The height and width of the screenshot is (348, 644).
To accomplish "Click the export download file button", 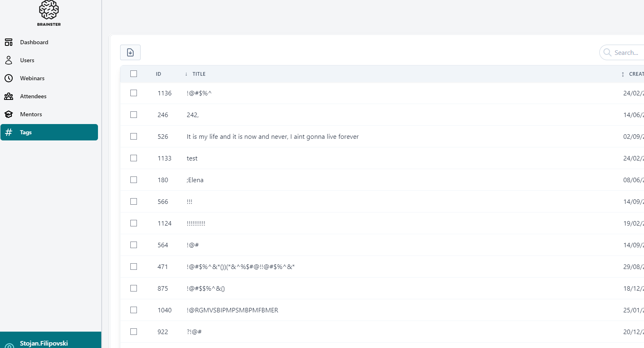I will point(130,52).
